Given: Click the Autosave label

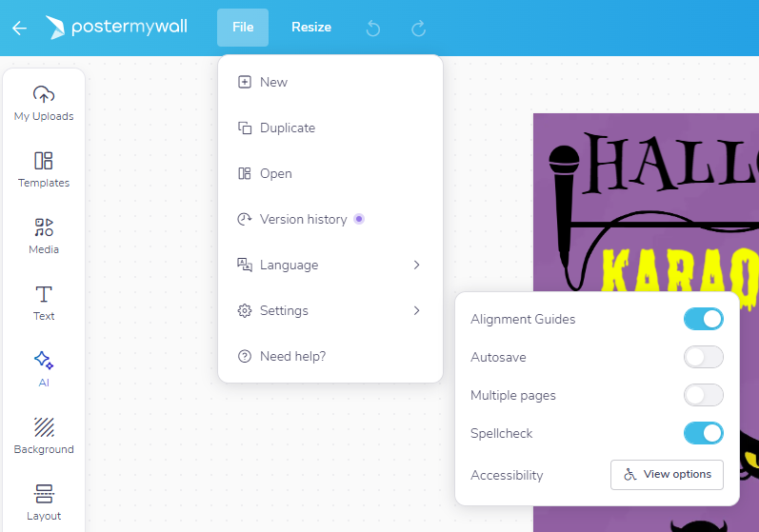Looking at the screenshot, I should click(498, 358).
